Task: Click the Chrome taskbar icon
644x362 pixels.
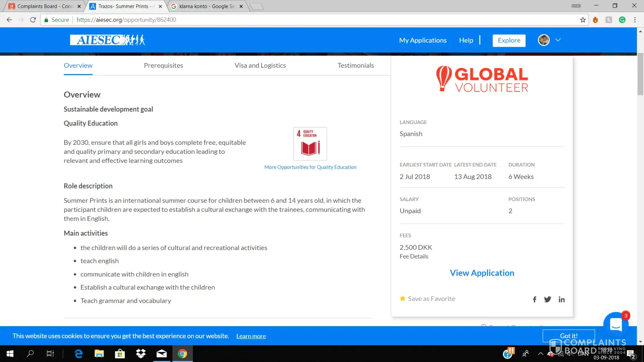Action: [x=183, y=353]
